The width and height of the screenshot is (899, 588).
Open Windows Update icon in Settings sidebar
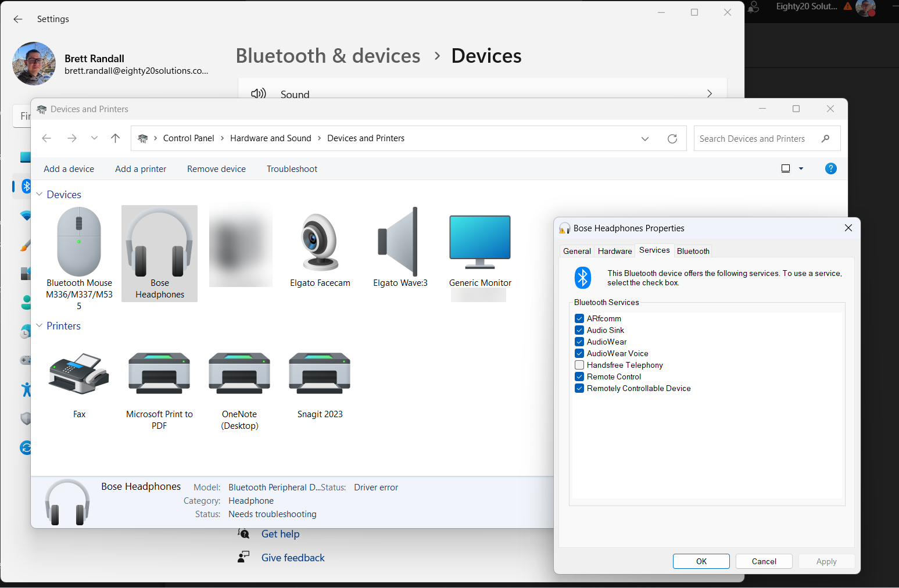pyautogui.click(x=26, y=447)
